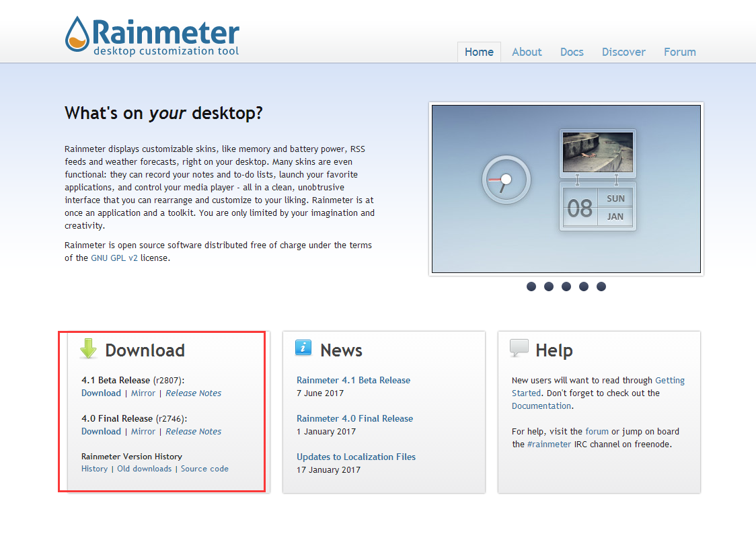Visit the Forum navigation item

pyautogui.click(x=680, y=52)
